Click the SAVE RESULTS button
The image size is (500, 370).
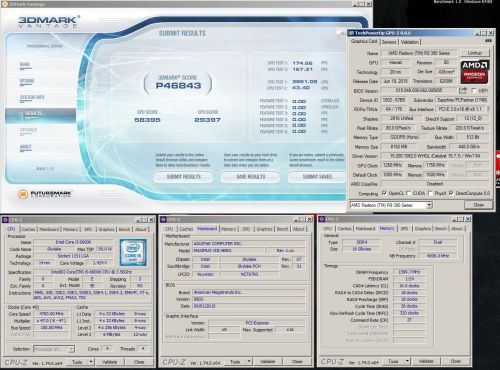250,177
